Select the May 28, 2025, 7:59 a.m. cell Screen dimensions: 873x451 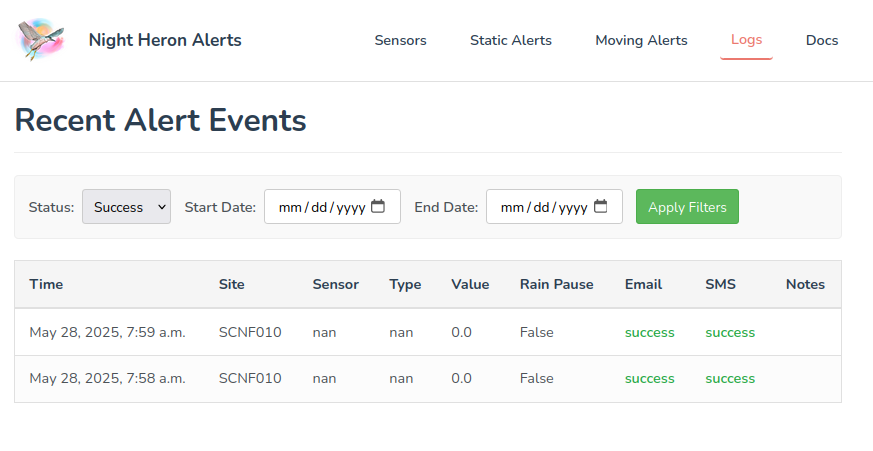point(107,332)
